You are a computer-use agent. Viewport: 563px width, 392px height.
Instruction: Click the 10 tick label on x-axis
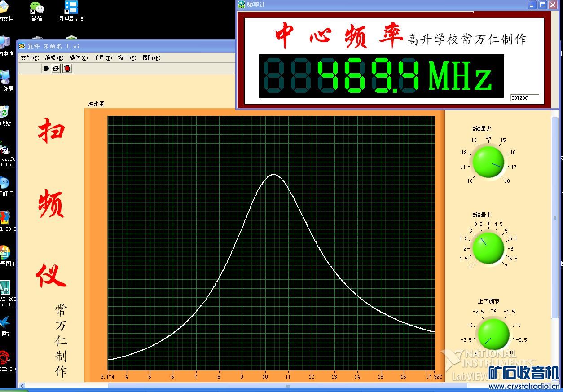265,377
